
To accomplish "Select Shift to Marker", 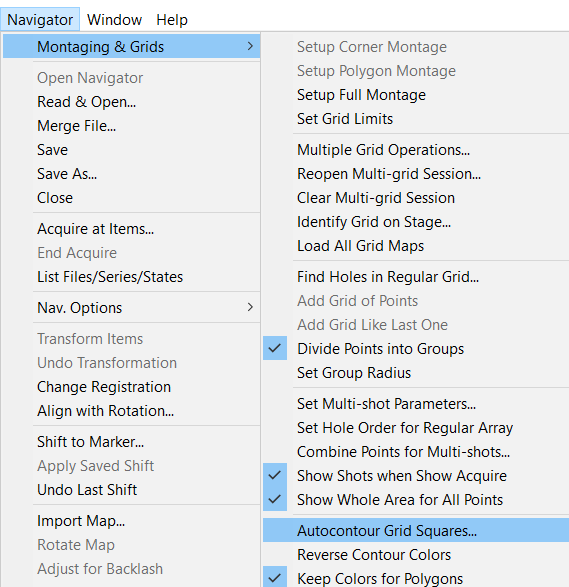I will (131, 442).
